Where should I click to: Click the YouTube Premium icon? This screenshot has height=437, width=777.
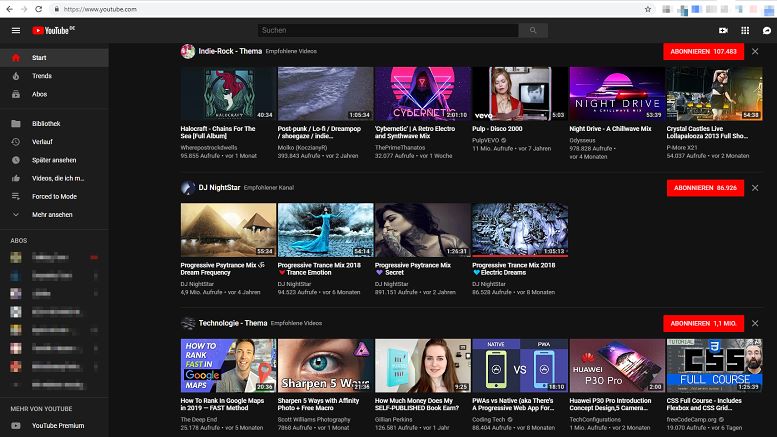click(x=16, y=426)
